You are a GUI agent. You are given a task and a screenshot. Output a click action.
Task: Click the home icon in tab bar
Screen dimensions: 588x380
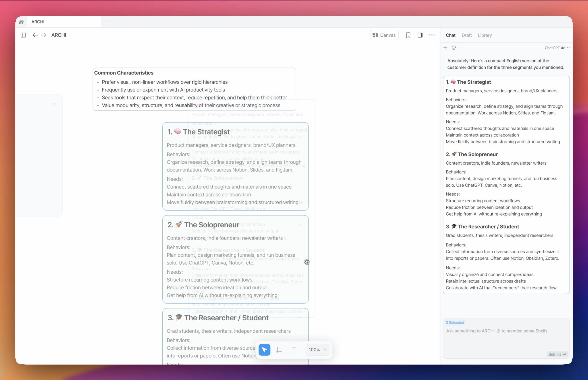(21, 22)
